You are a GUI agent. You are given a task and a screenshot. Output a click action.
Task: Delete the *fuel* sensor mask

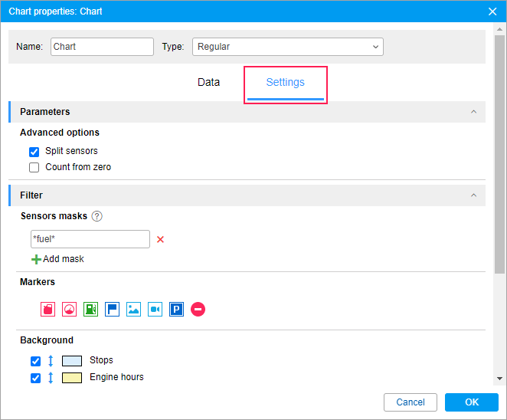point(161,239)
